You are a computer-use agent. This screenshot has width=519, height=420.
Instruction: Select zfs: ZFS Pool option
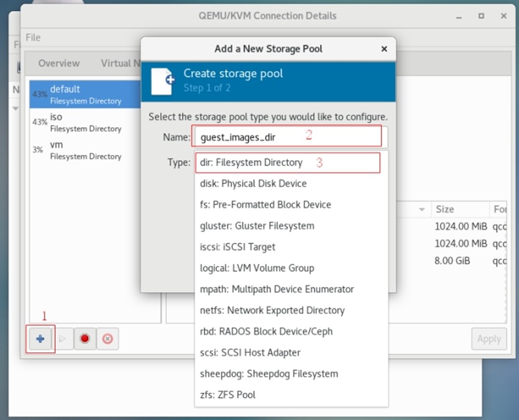(291, 395)
